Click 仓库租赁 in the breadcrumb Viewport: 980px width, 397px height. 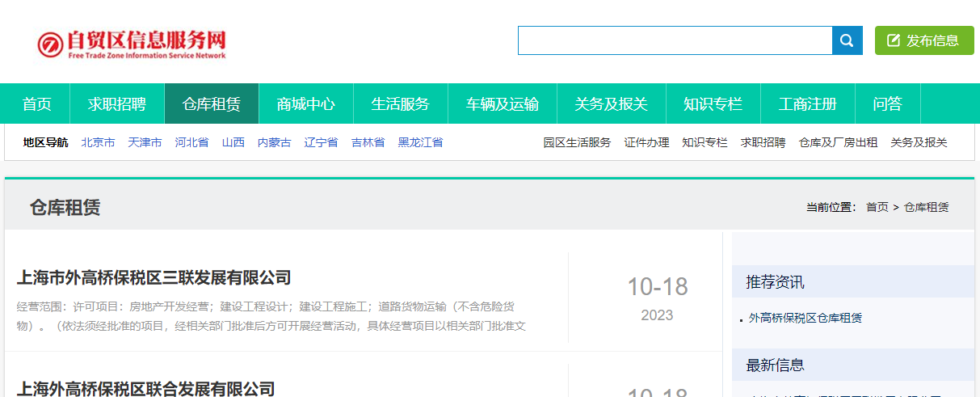click(x=927, y=207)
